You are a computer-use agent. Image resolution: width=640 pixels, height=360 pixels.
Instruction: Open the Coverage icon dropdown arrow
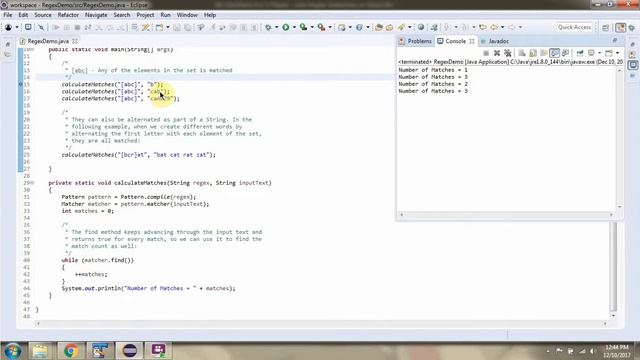[x=312, y=27]
